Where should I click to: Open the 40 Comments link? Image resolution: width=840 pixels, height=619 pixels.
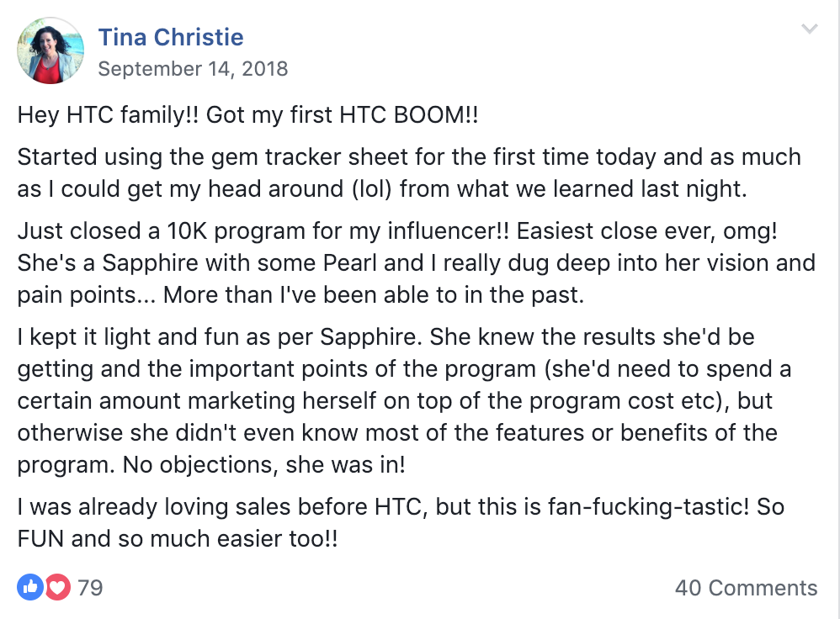point(746,587)
